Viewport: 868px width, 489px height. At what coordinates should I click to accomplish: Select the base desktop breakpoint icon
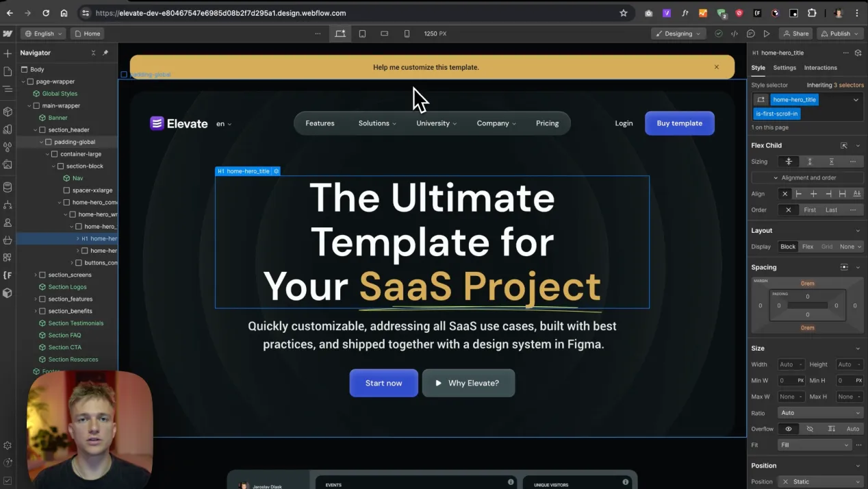click(x=340, y=34)
